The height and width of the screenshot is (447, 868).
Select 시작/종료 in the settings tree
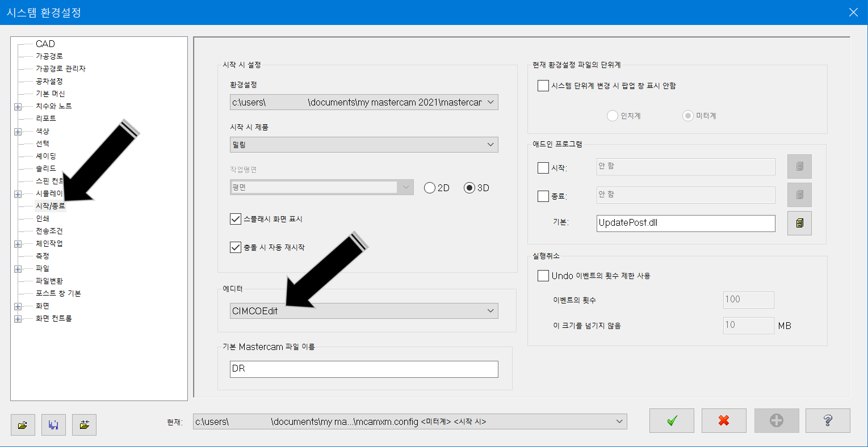pyautogui.click(x=51, y=206)
